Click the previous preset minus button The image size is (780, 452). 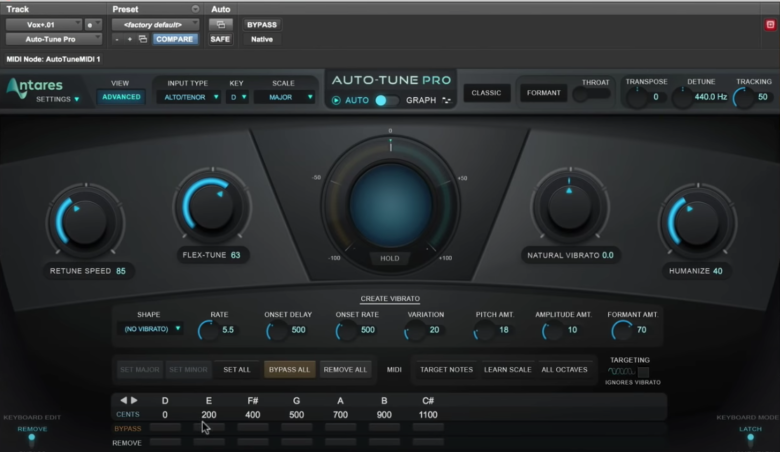coord(116,39)
